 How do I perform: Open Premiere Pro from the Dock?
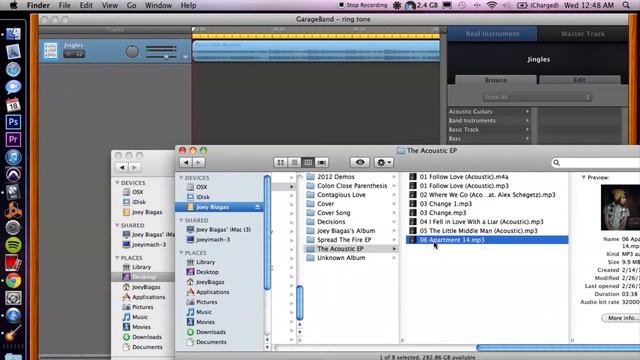click(x=13, y=139)
